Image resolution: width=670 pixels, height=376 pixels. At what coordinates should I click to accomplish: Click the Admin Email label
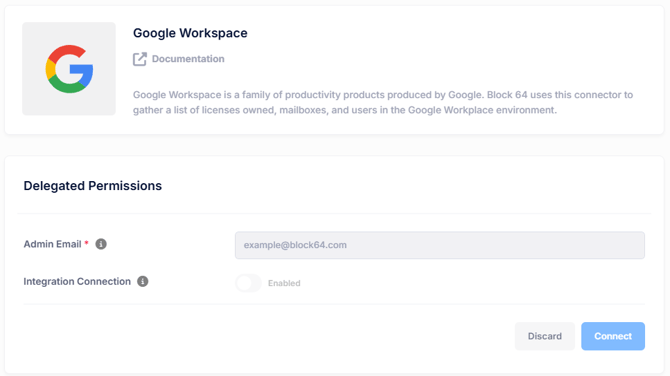pos(53,244)
